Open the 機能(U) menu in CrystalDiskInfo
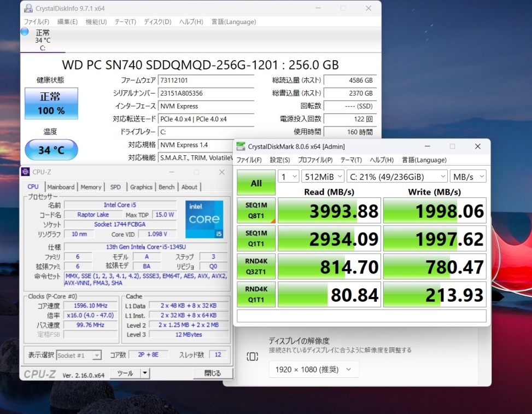Viewport: 532px width, 414px height. [x=96, y=22]
